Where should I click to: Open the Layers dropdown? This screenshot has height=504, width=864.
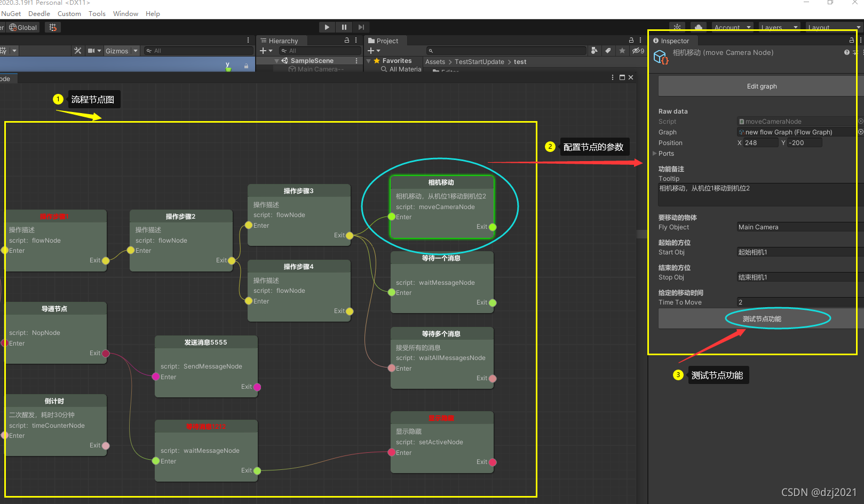pos(779,27)
